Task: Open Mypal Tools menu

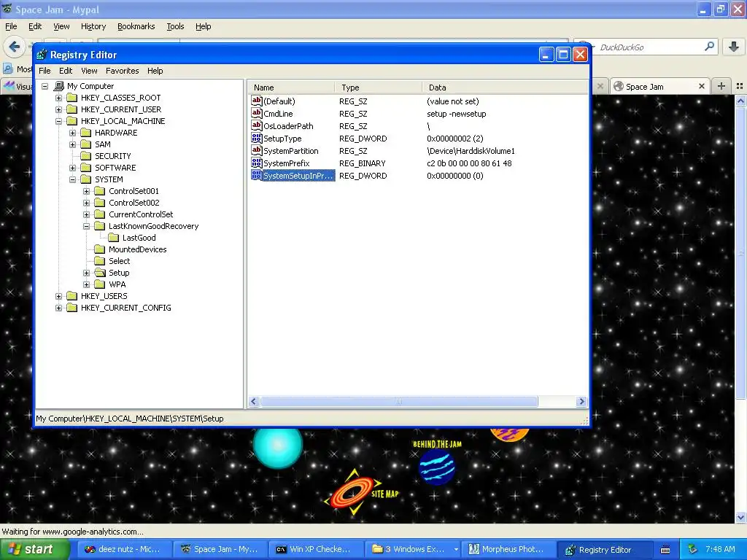Action: (175, 26)
